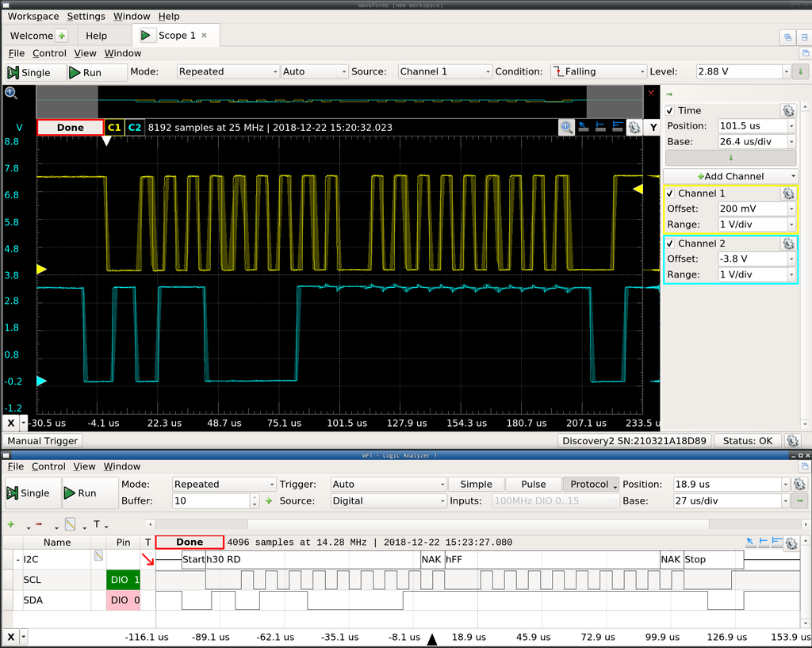Open Channel 1 settings gear

[788, 194]
